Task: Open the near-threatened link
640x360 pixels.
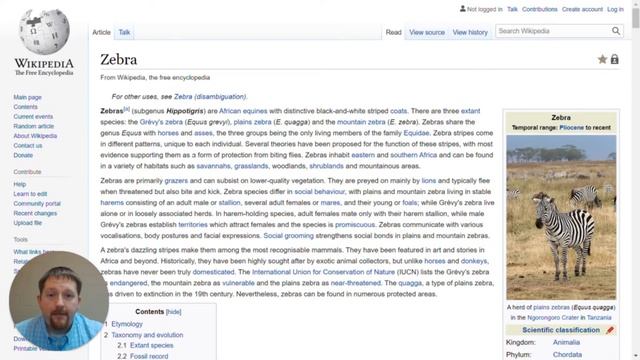Action: tap(356, 283)
